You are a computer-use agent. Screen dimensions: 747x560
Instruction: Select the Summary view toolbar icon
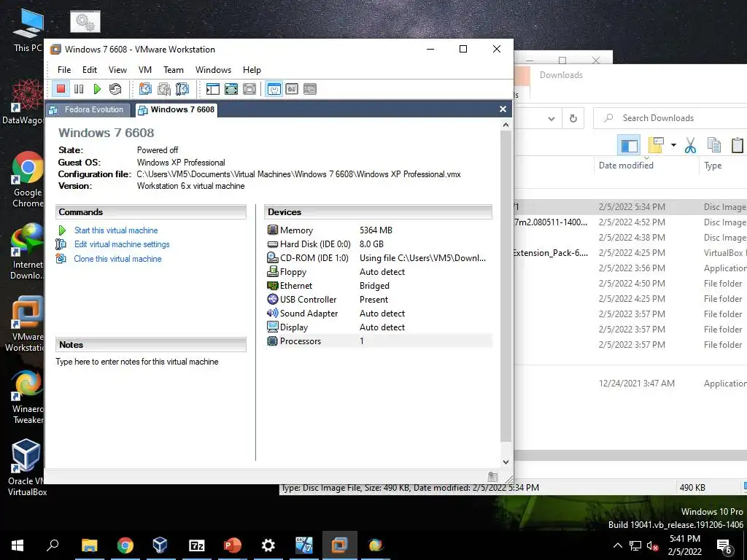click(274, 88)
